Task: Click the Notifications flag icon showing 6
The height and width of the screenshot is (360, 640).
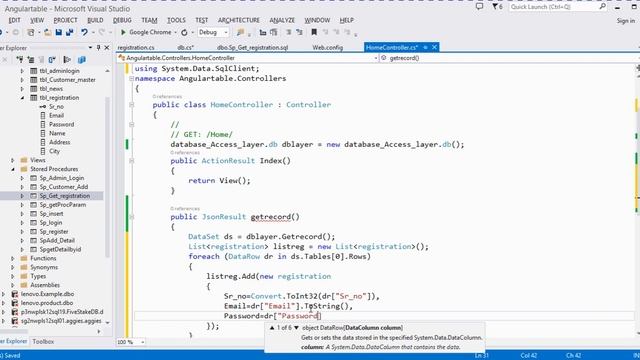Action: coord(497,7)
